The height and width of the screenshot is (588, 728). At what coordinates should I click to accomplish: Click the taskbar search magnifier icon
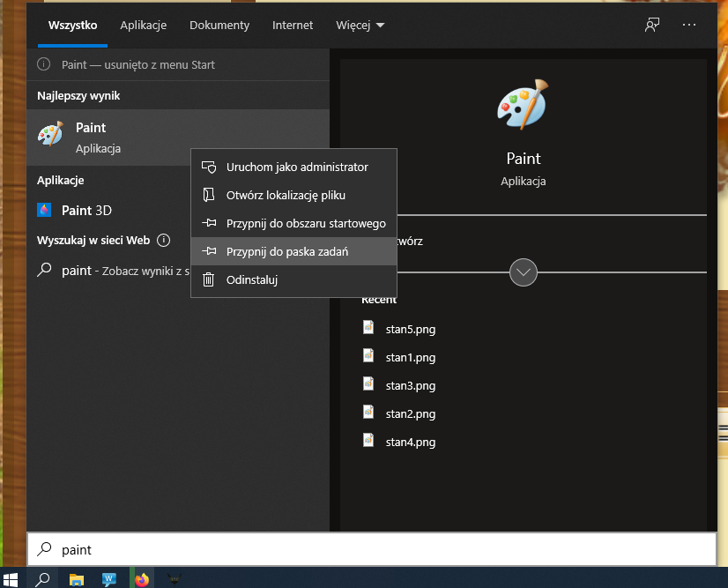coord(42,579)
